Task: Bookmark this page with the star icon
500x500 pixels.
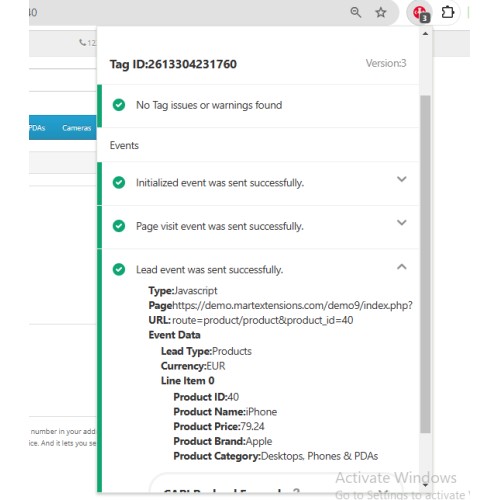Action: (381, 13)
